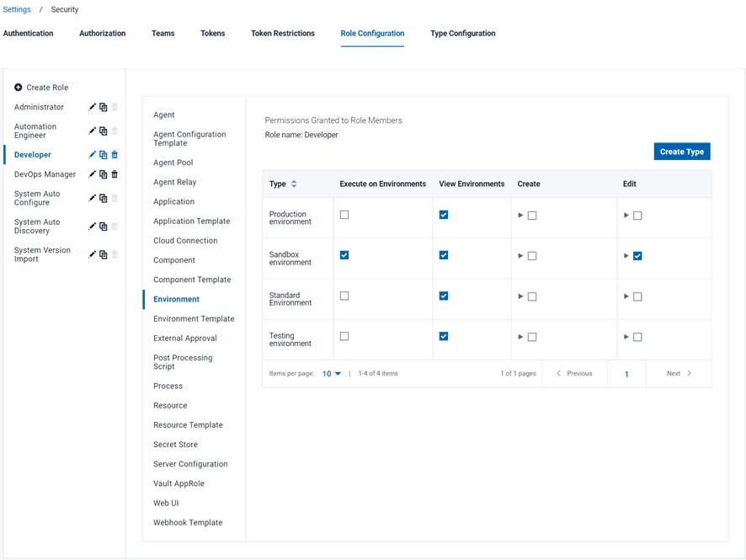Open the Items per page dropdown
746x560 pixels.
coord(332,374)
